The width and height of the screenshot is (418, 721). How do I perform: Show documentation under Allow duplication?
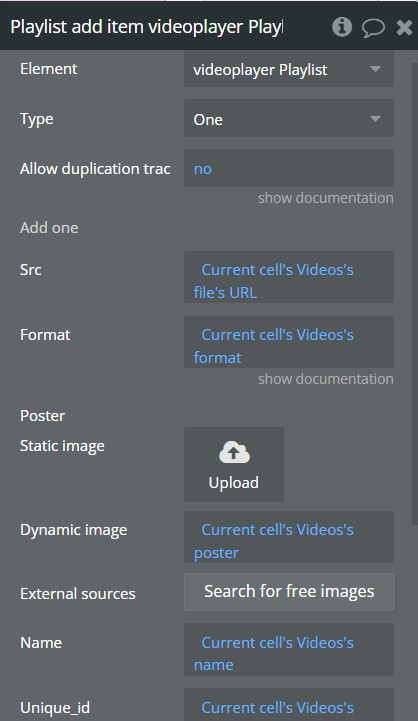(326, 198)
